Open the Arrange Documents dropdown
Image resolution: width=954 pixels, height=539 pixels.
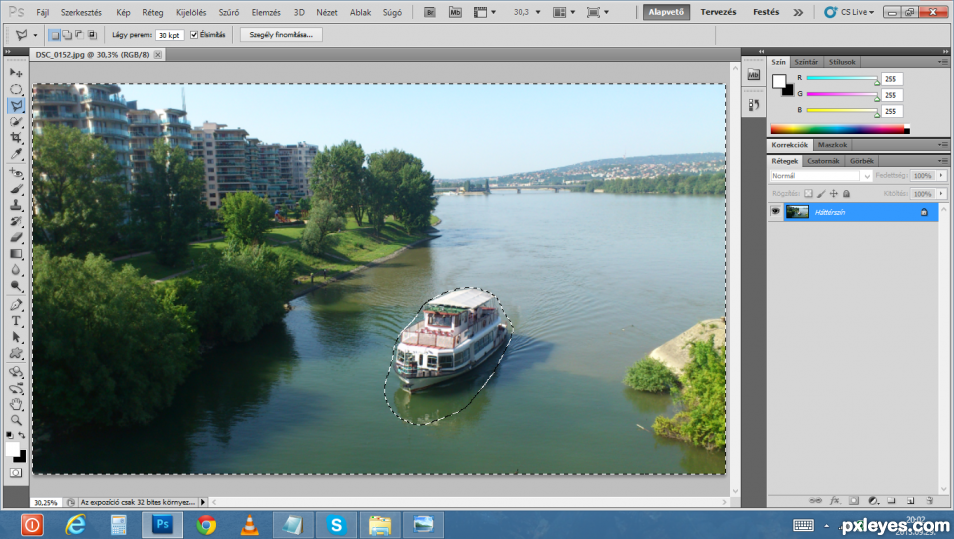pyautogui.click(x=563, y=12)
